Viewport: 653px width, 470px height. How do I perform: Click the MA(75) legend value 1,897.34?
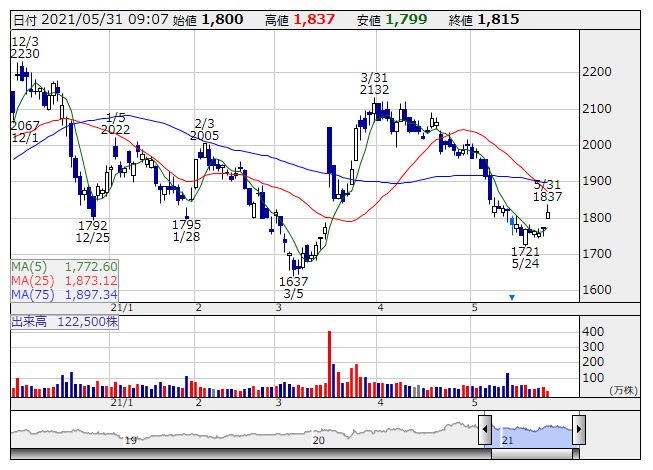coord(91,295)
